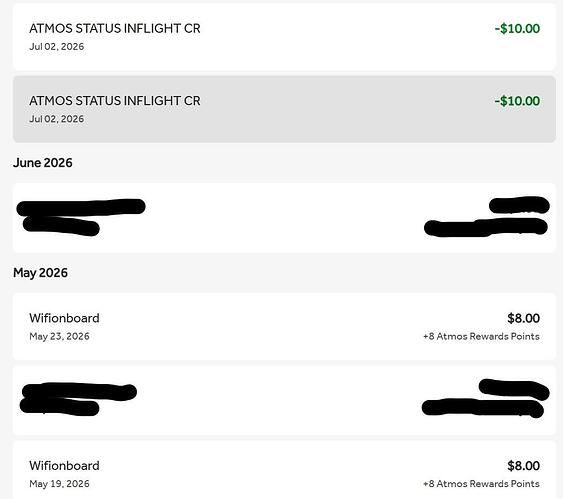Image resolution: width=563 pixels, height=499 pixels.
Task: Select the highlighted ATMOS STATUS INFLIGHT CR row
Action: coord(284,109)
